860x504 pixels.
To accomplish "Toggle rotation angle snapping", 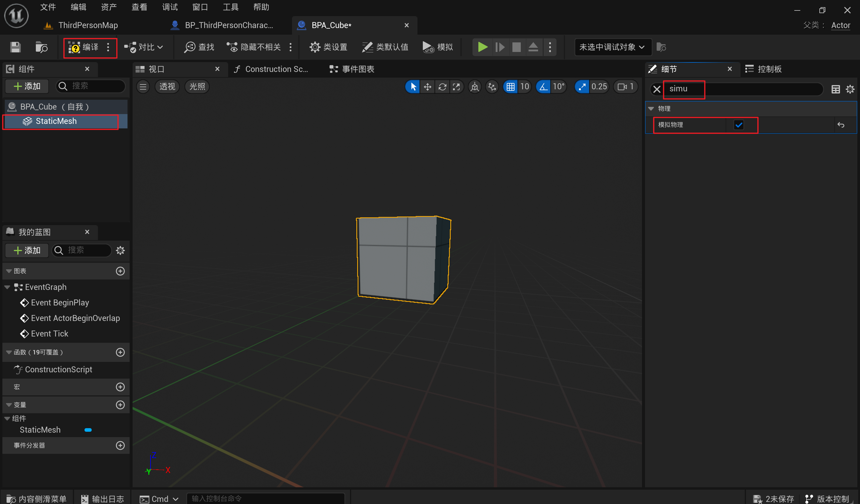I will 544,87.
